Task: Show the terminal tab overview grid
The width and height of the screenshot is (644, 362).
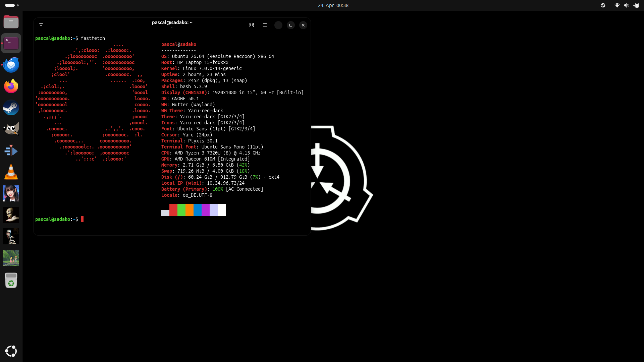Action: [x=252, y=25]
